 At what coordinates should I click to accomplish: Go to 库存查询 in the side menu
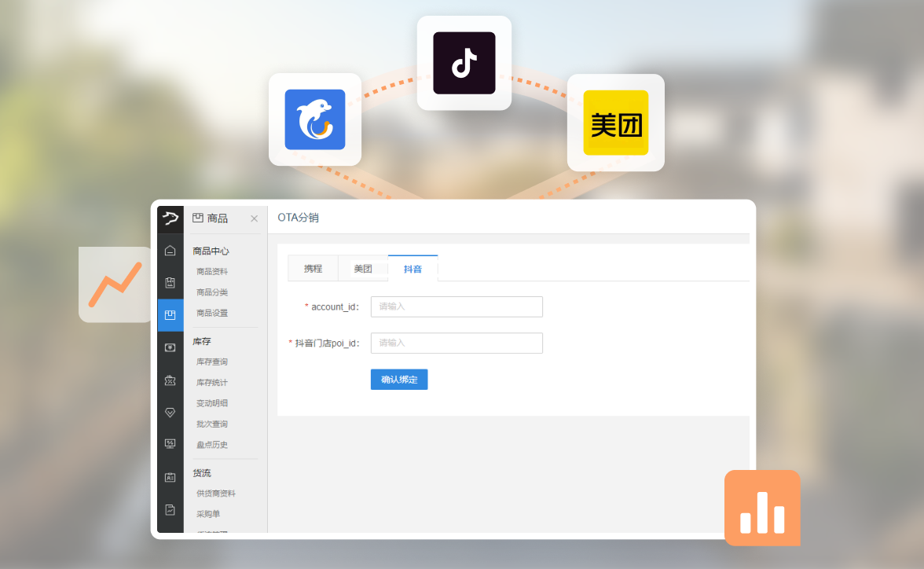[212, 362]
